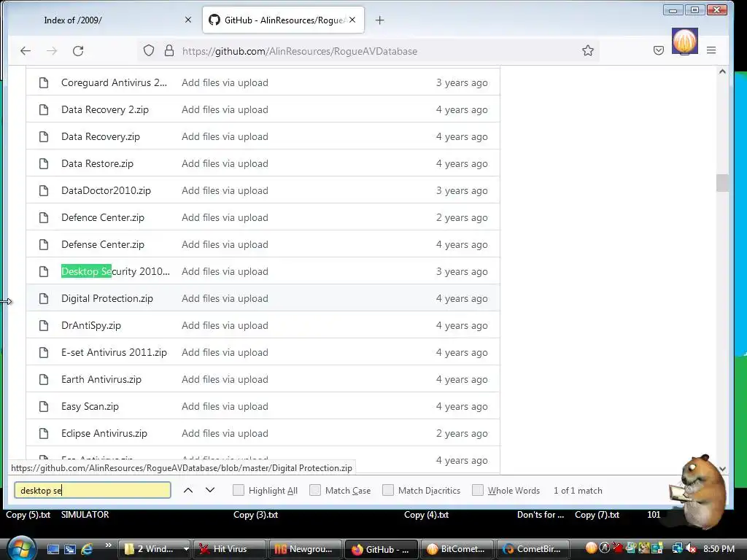Open commit message for Eclipse Antivirus.zip row
This screenshot has height=560, width=747.
(x=225, y=433)
